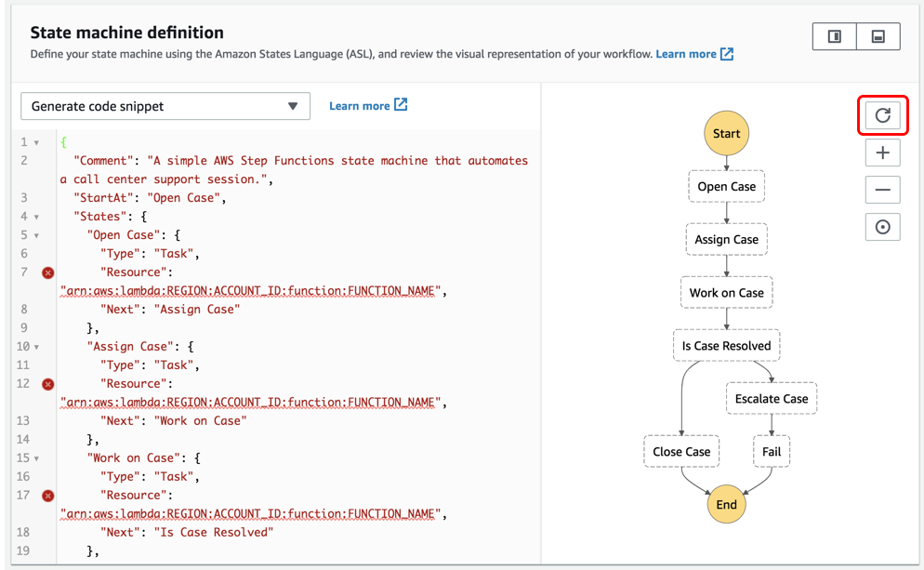Open the Learn more link in the description
924x570 pixels.
click(693, 54)
